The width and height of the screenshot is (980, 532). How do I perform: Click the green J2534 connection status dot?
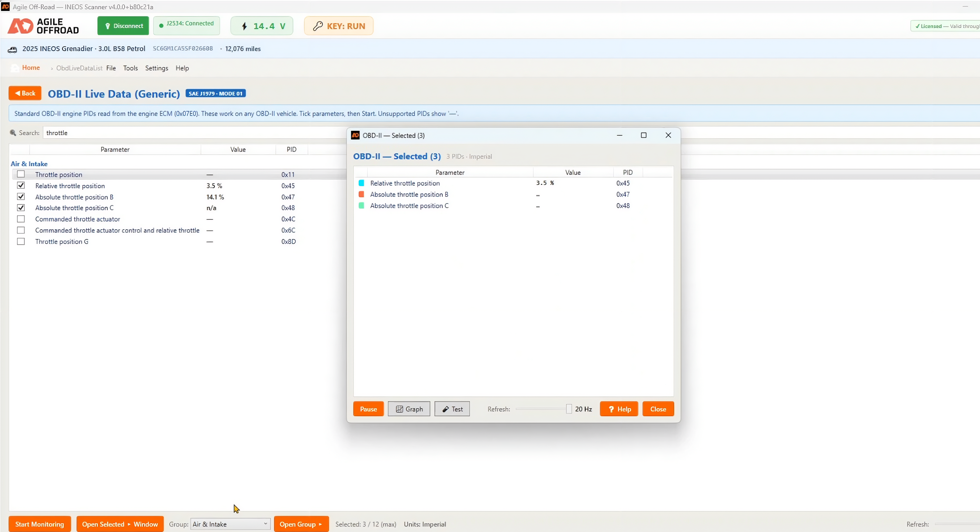[x=161, y=26]
